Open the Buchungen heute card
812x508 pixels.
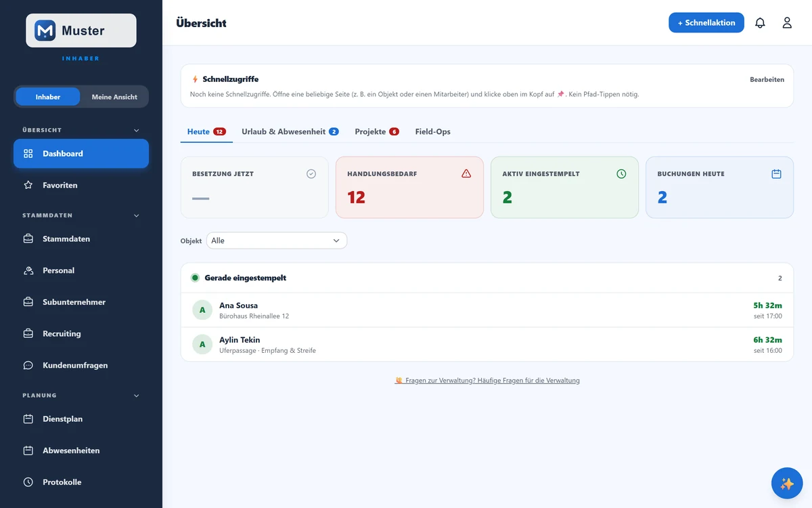pos(719,188)
